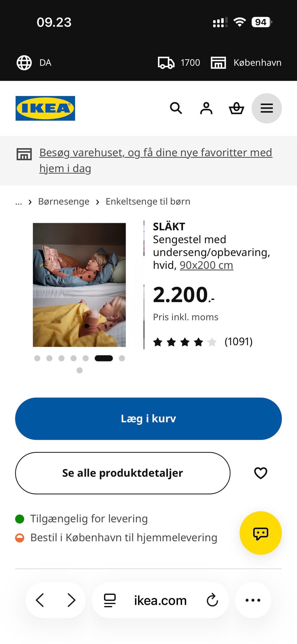The width and height of the screenshot is (297, 644).
Task: Click Læg i kurv button
Action: click(148, 419)
